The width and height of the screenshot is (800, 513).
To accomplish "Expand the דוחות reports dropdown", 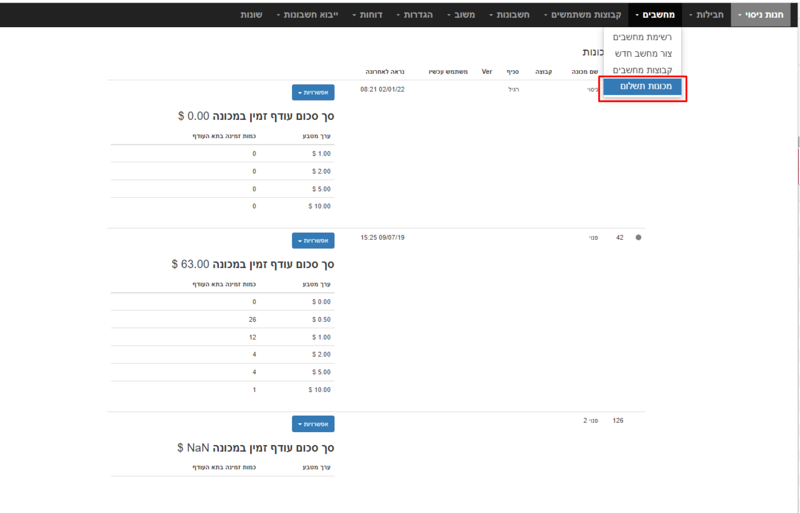I will [367, 14].
